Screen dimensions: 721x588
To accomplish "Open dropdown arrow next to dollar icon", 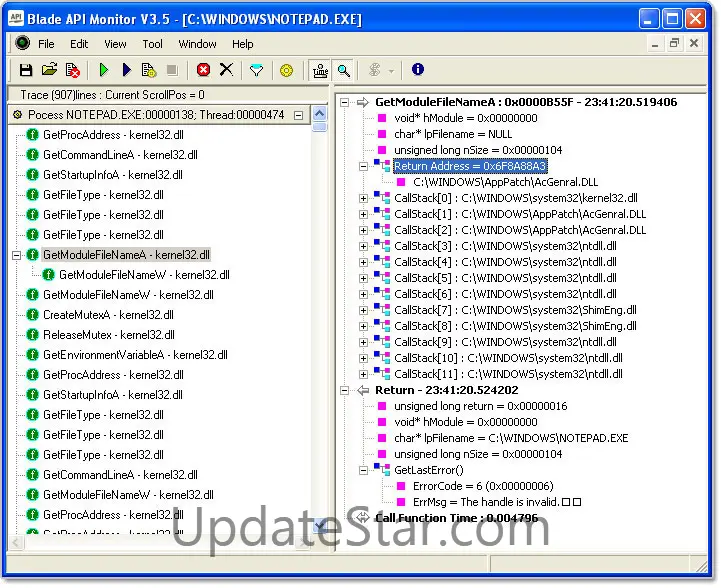I will click(391, 71).
